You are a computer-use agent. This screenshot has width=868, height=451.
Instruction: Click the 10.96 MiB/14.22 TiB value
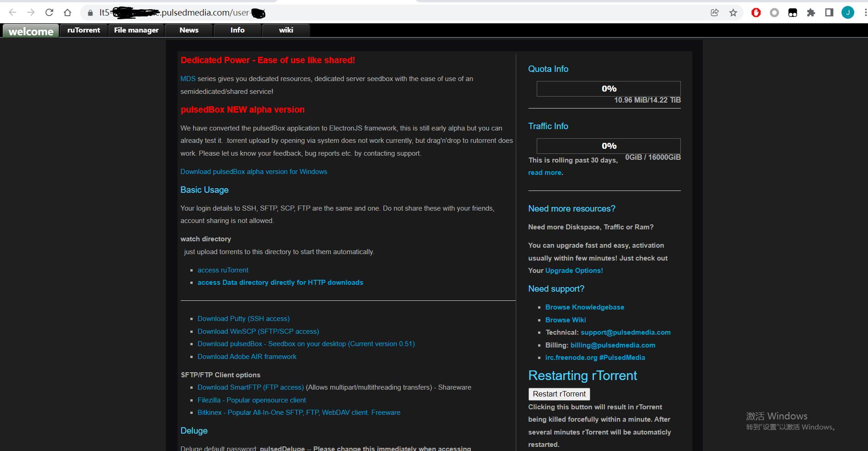pyautogui.click(x=647, y=100)
